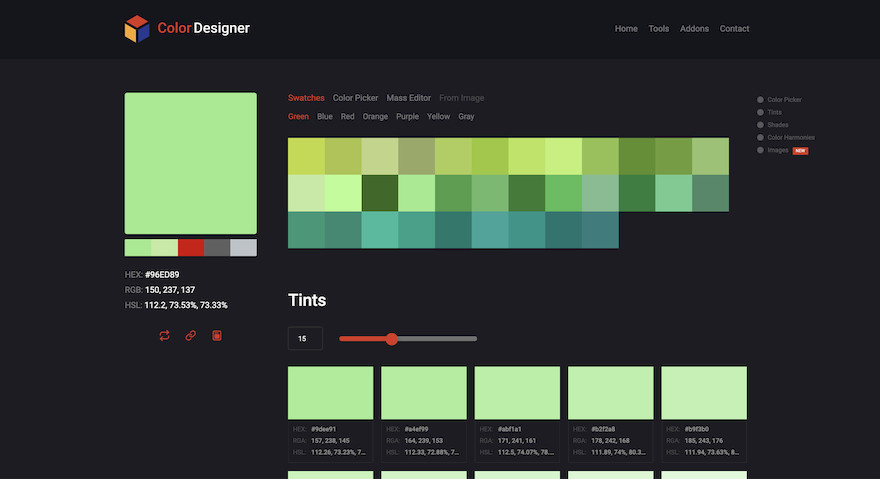The image size is (880, 479).
Task: Open the Addons navigation menu
Action: click(x=694, y=29)
